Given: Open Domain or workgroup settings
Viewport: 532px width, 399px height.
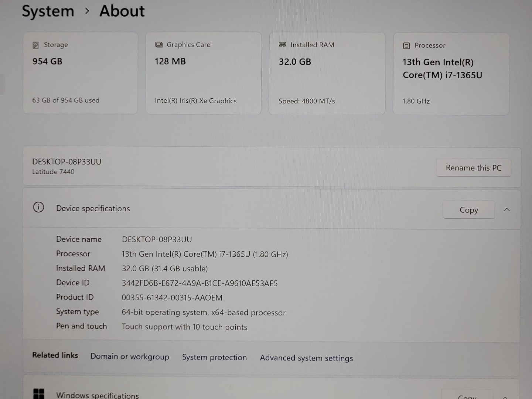Looking at the screenshot, I should tap(130, 357).
